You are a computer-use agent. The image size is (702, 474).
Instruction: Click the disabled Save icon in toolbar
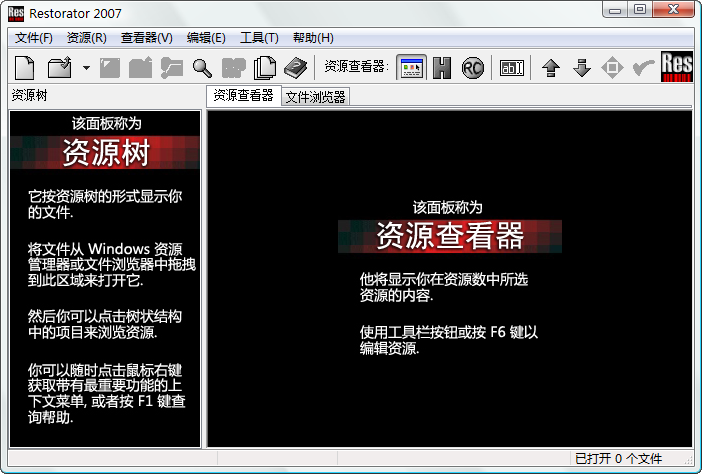pos(110,68)
